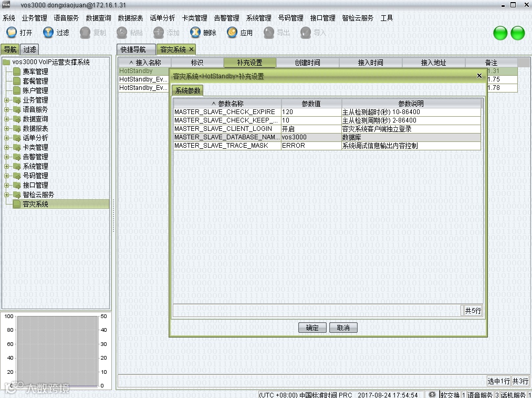Click the 套餐管理 page icon in tree
The image size is (532, 398).
[17, 81]
